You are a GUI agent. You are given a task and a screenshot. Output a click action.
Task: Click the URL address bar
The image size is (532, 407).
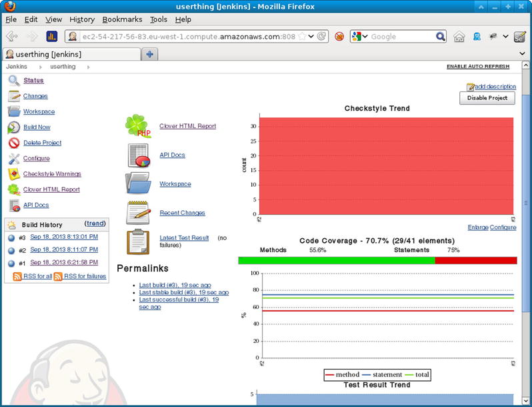pyautogui.click(x=187, y=37)
